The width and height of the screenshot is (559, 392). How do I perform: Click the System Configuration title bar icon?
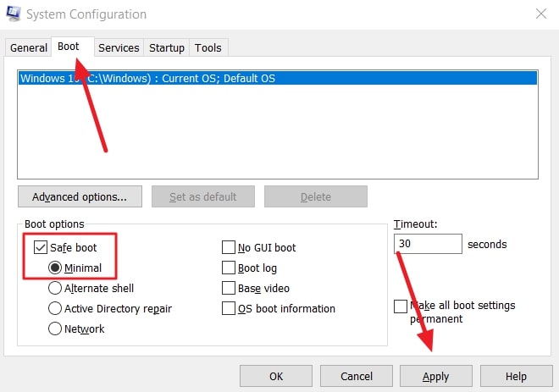pyautogui.click(x=14, y=14)
